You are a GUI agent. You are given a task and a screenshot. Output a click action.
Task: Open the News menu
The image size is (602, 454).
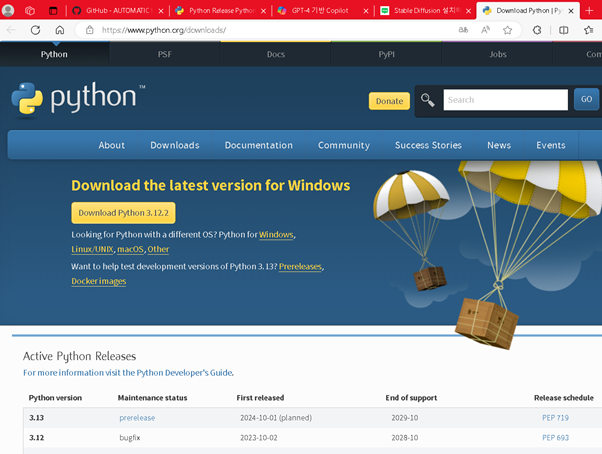499,145
